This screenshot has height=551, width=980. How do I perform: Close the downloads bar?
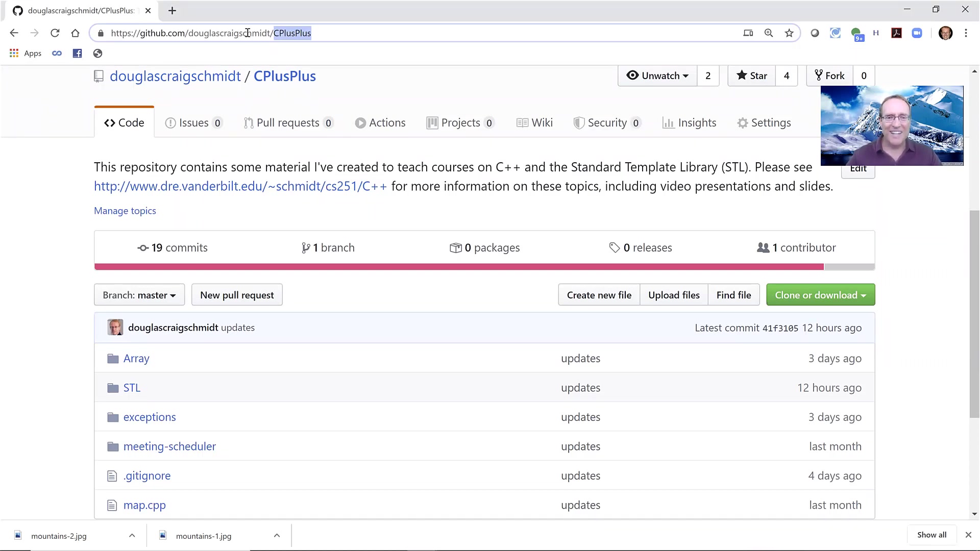pos(968,535)
